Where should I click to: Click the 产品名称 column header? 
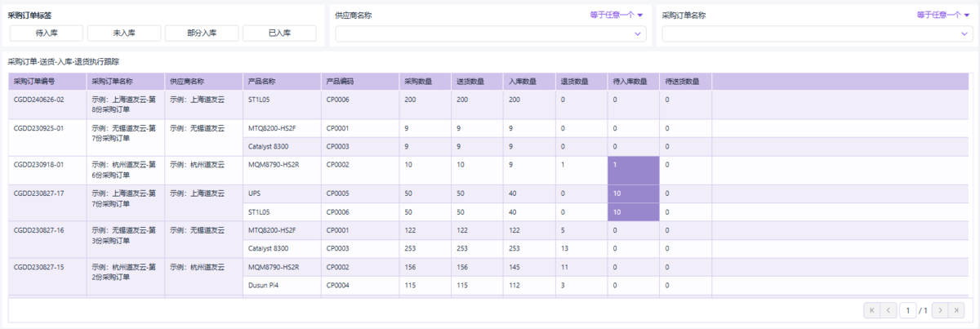pyautogui.click(x=261, y=82)
